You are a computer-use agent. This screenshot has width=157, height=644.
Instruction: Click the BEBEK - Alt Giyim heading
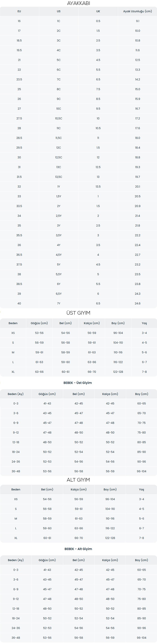coord(78,549)
